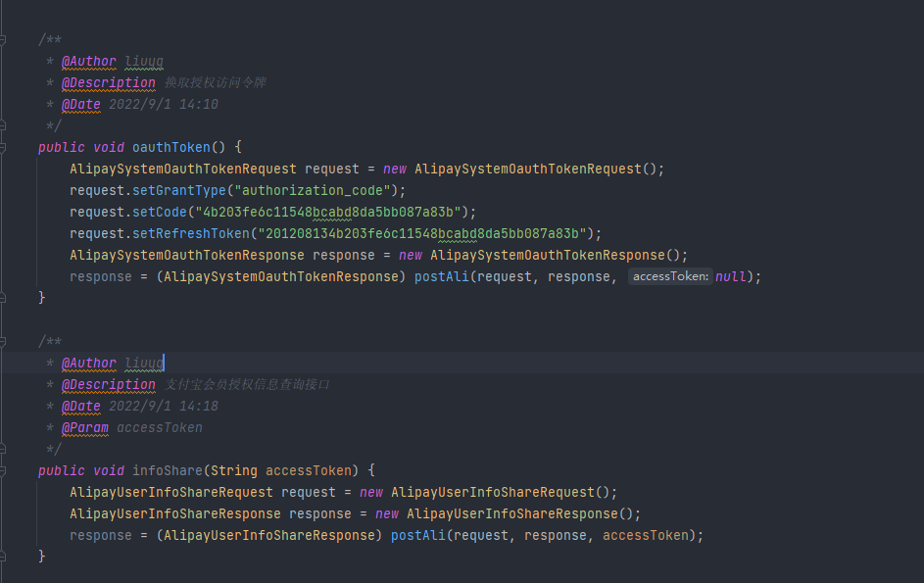924x583 pixels.
Task: Click accessToken in the @Param line
Action: (x=160, y=428)
